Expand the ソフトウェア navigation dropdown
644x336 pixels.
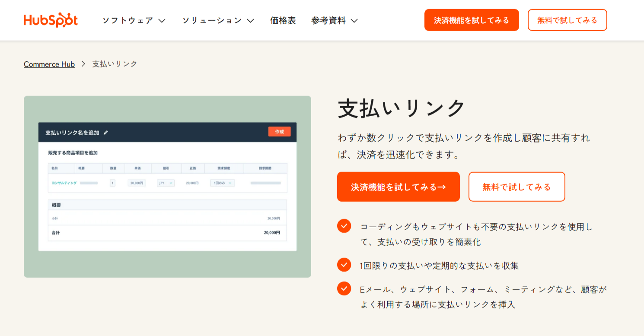(x=133, y=20)
